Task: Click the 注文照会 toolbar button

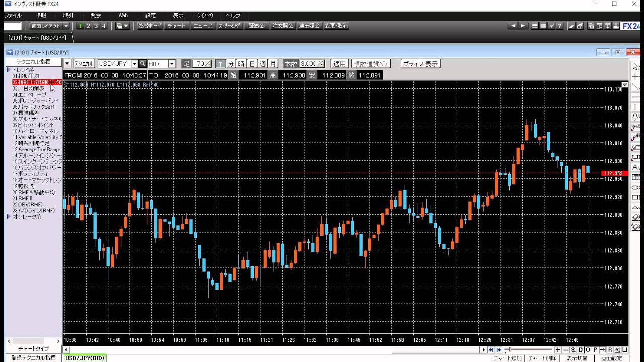Action: coord(283,26)
